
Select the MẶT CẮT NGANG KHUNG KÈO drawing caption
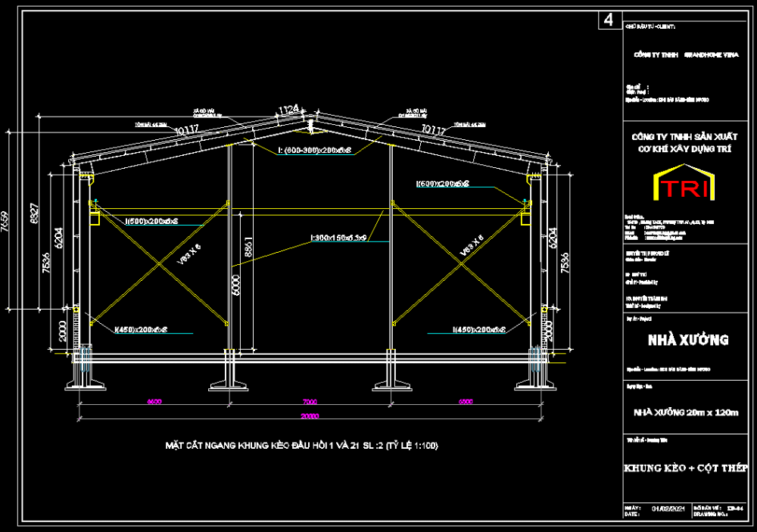[x=302, y=446]
